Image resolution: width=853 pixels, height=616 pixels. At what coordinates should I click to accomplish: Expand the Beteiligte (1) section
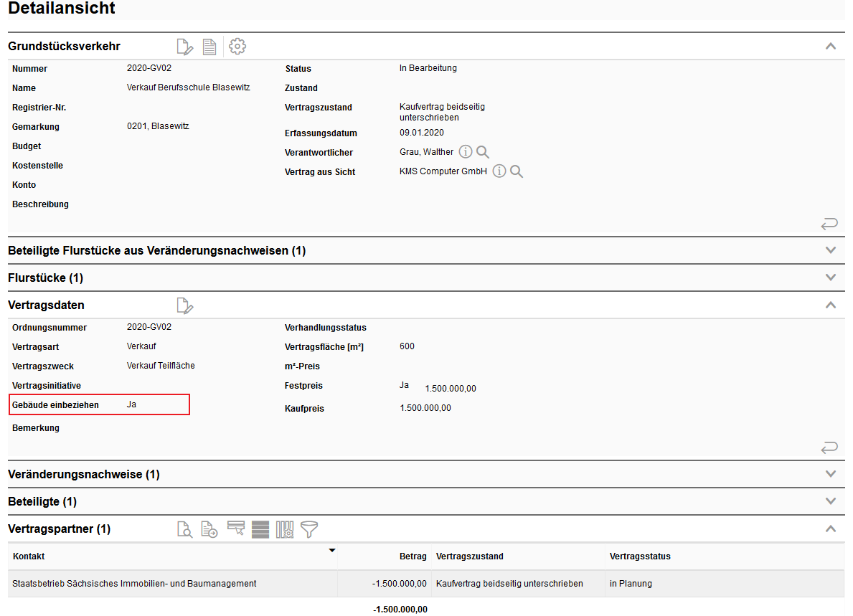831,501
